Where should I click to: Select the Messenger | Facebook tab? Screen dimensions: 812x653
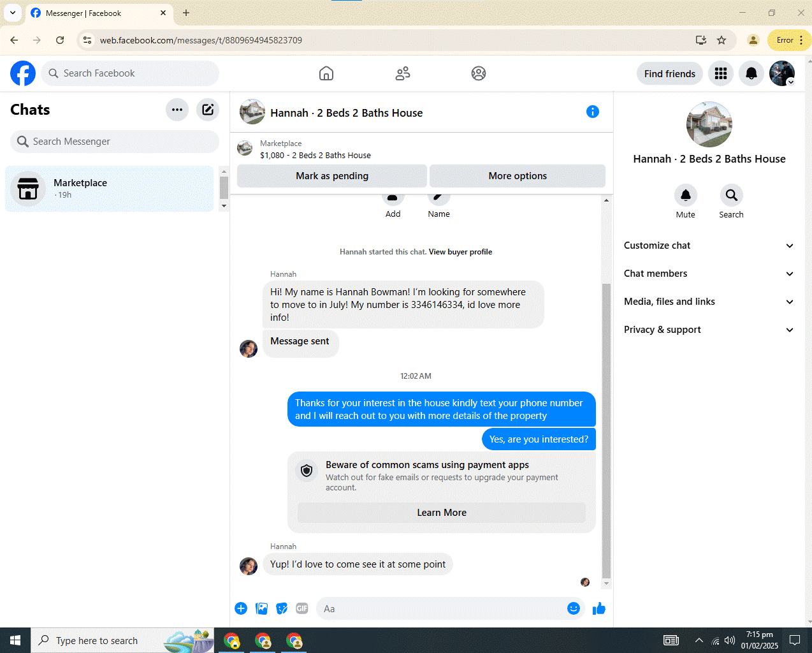[x=99, y=13]
